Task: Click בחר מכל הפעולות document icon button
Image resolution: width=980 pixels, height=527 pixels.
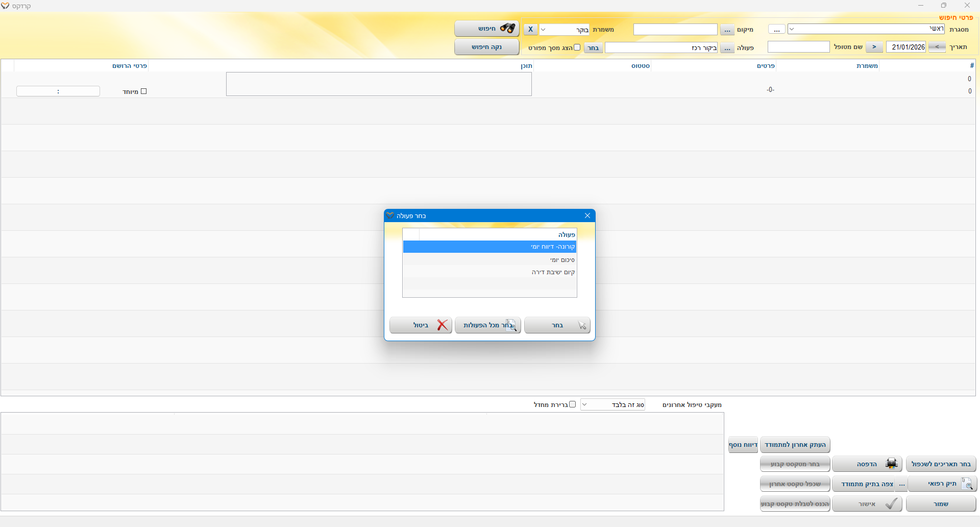Action: pyautogui.click(x=487, y=325)
